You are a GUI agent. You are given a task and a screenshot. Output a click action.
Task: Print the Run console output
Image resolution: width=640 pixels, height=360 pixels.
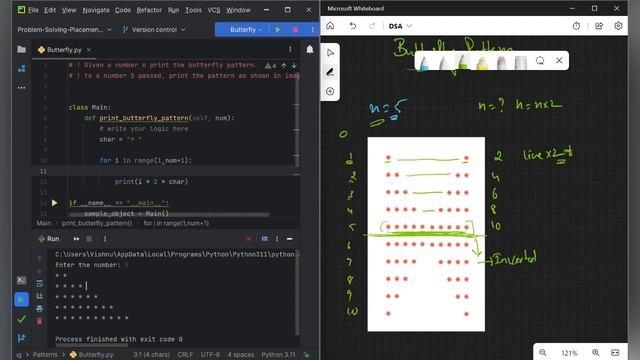pos(40,309)
